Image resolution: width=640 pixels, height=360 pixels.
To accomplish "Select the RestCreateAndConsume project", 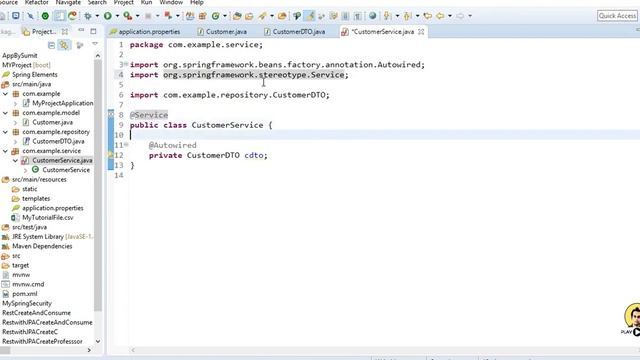I will (36, 313).
